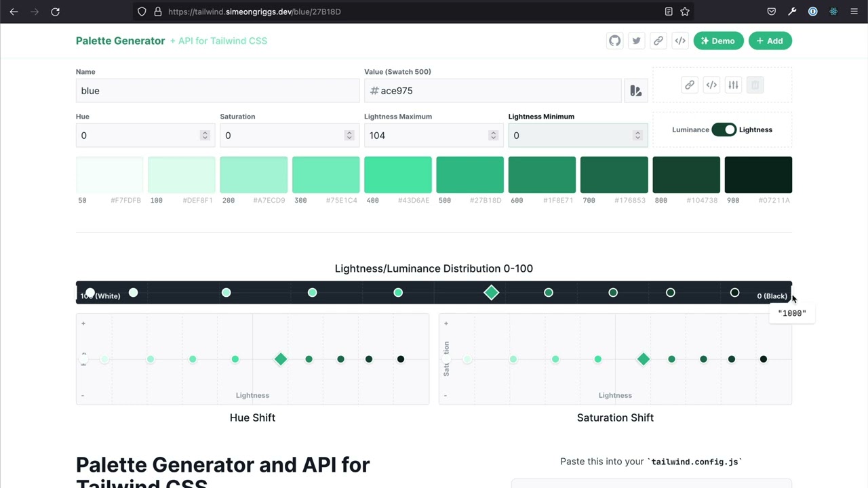
Task: Click the Demo button
Action: (718, 41)
